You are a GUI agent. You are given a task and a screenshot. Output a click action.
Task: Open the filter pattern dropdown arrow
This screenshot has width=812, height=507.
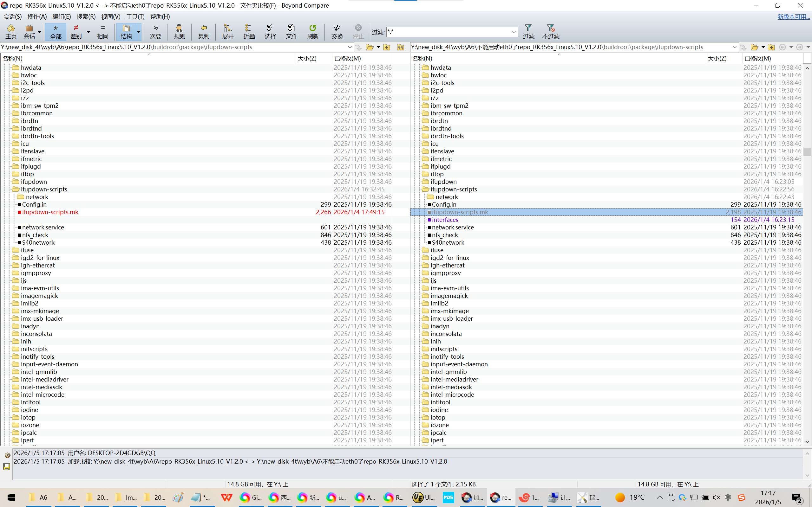point(514,32)
